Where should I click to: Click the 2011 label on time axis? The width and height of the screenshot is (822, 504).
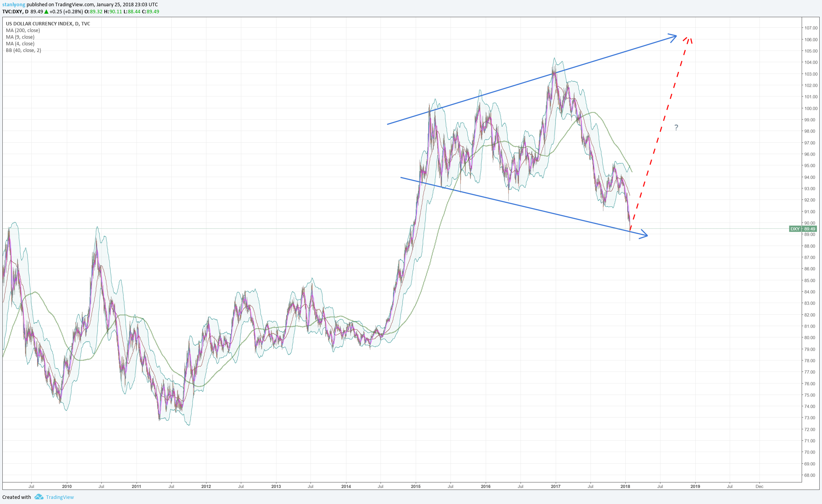click(136, 486)
